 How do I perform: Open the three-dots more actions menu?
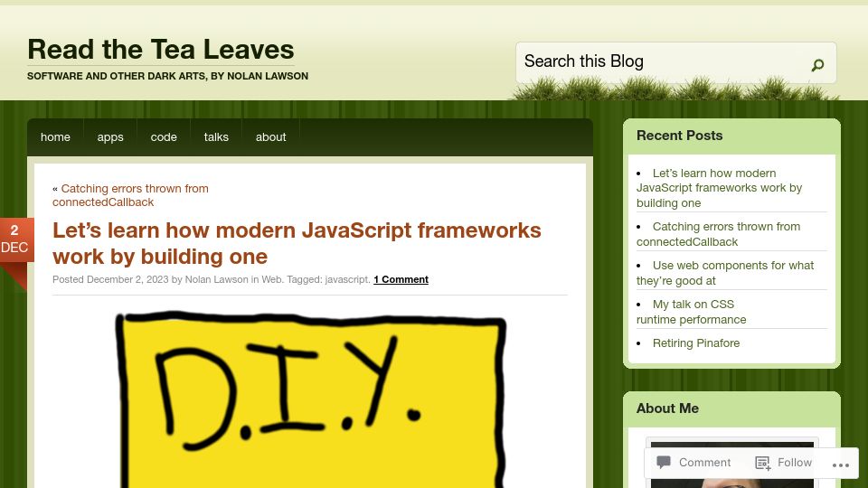pos(840,465)
